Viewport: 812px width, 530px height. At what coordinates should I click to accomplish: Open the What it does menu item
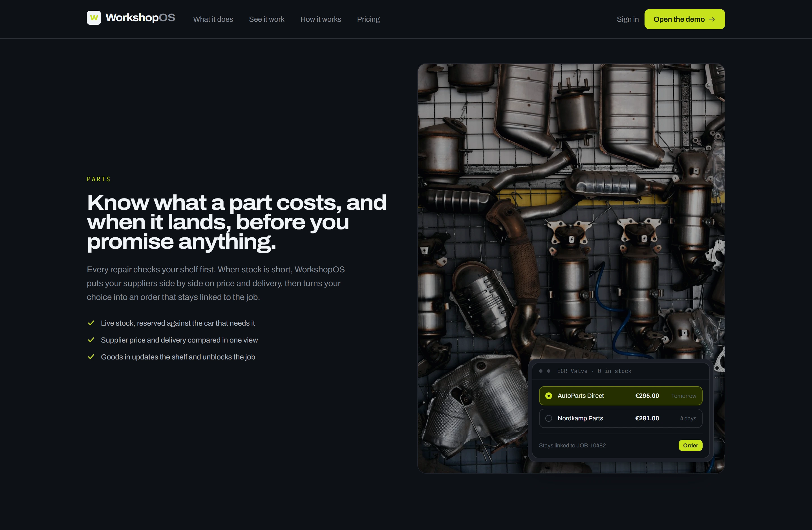pos(213,19)
